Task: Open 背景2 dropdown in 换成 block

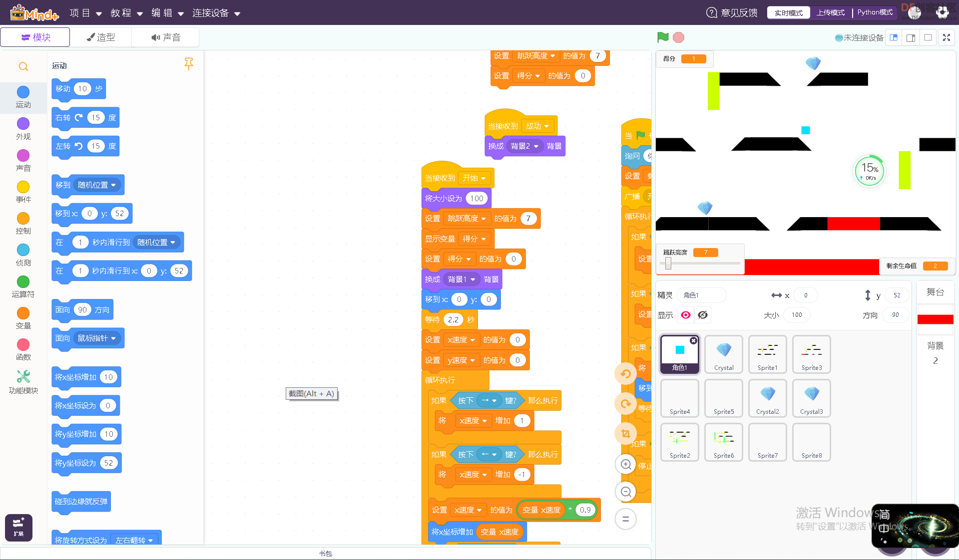Action: point(525,146)
